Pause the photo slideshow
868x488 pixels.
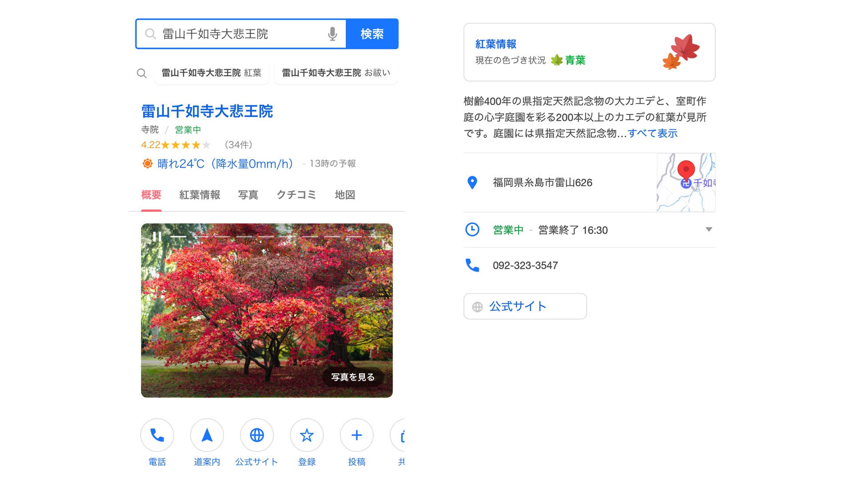[157, 237]
